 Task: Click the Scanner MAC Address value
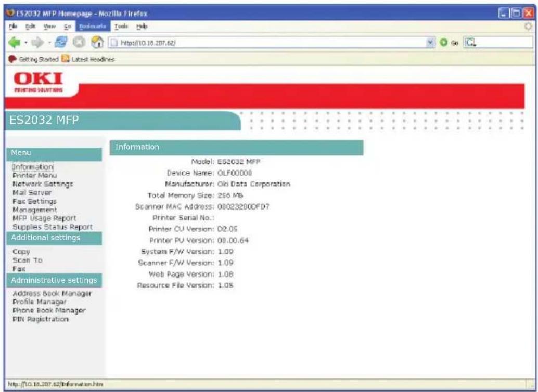tap(244, 207)
